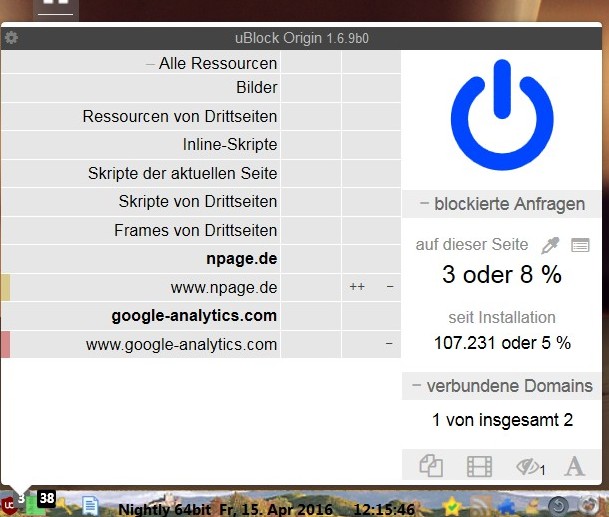Toggle cosmetic filtering eye icon
The image size is (609, 517).
tap(530, 466)
